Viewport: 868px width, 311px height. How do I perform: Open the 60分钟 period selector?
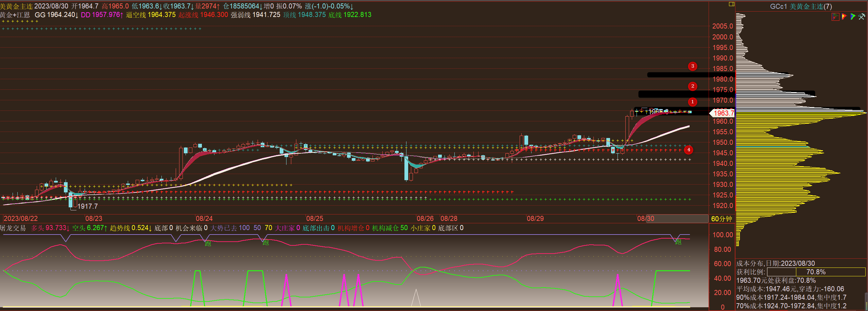click(721, 219)
